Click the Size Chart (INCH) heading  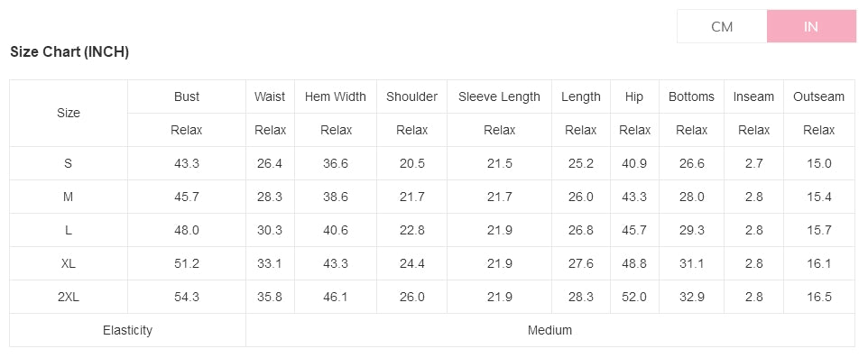[x=69, y=52]
